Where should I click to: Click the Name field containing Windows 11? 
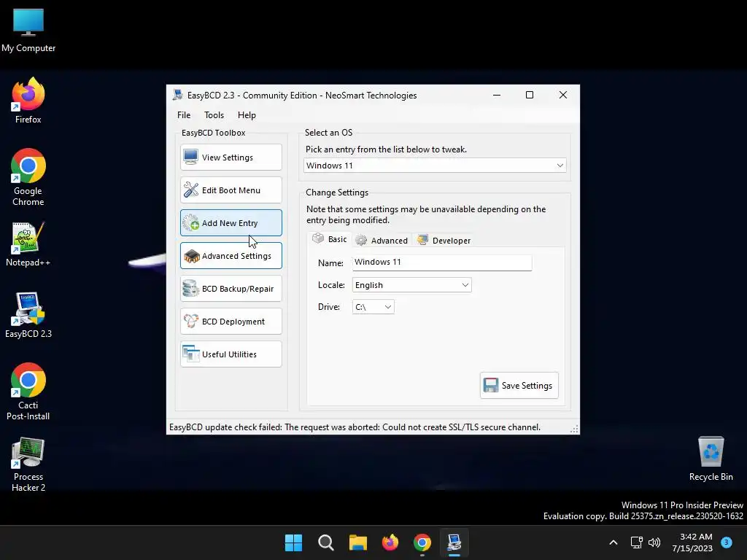pos(442,262)
